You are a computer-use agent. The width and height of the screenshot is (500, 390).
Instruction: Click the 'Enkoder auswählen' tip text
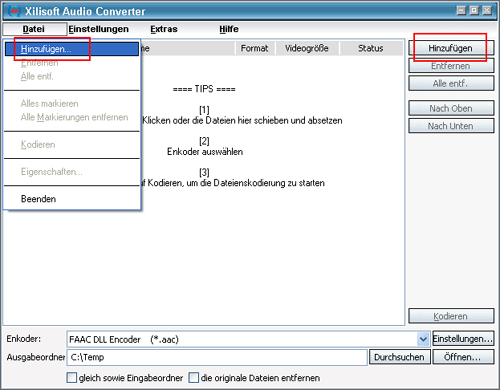205,152
